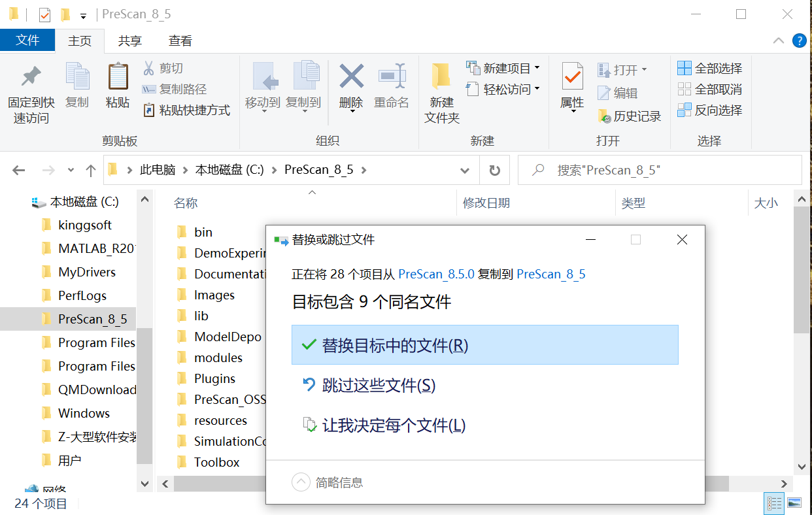Go back with the left arrow
The image size is (812, 515).
click(x=18, y=171)
